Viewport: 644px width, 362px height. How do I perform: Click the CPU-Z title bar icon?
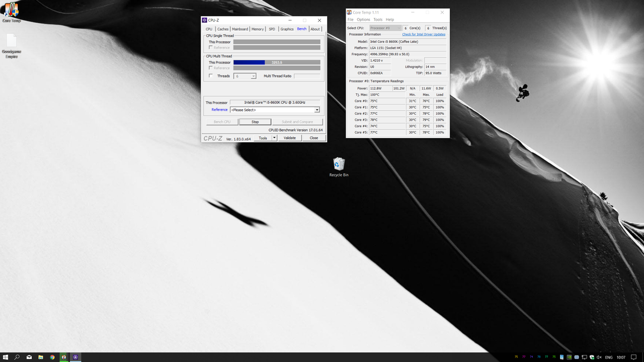tap(204, 20)
